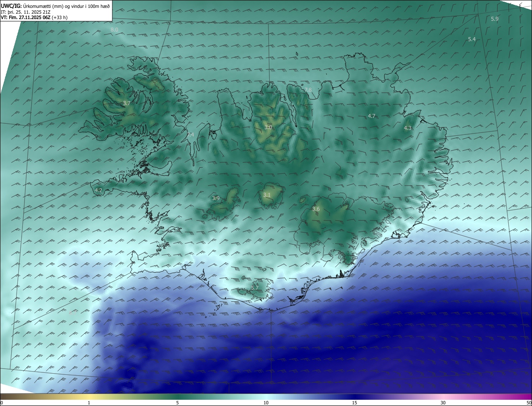Screen dimensions: 532x406
Task: Select the 3.6 value label
Action: click(316, 209)
